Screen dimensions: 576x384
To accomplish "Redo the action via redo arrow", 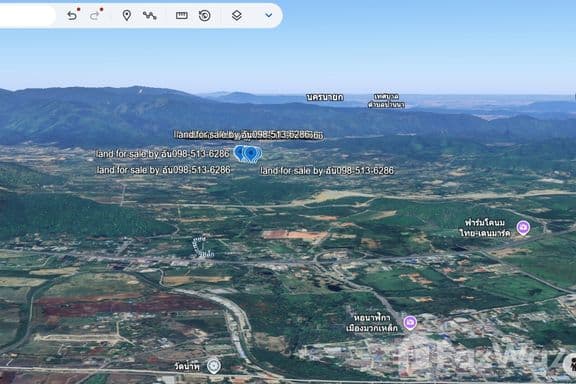I will pyautogui.click(x=95, y=15).
